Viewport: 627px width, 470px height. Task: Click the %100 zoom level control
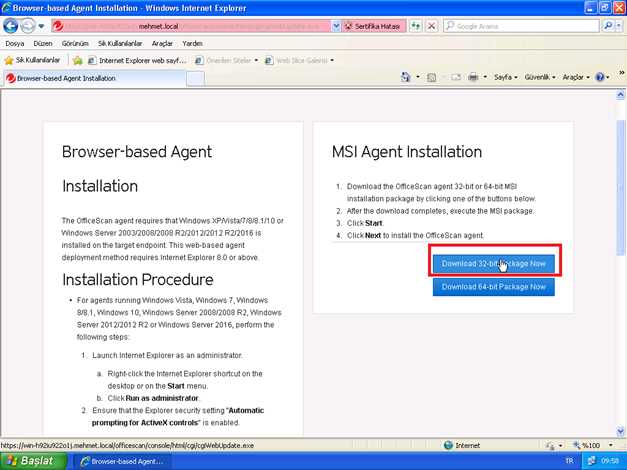(587, 446)
